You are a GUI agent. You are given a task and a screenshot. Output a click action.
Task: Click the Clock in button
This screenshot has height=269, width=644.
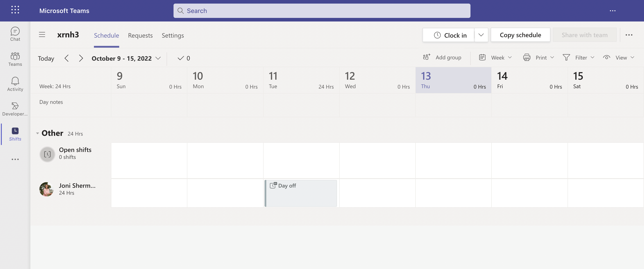click(449, 35)
